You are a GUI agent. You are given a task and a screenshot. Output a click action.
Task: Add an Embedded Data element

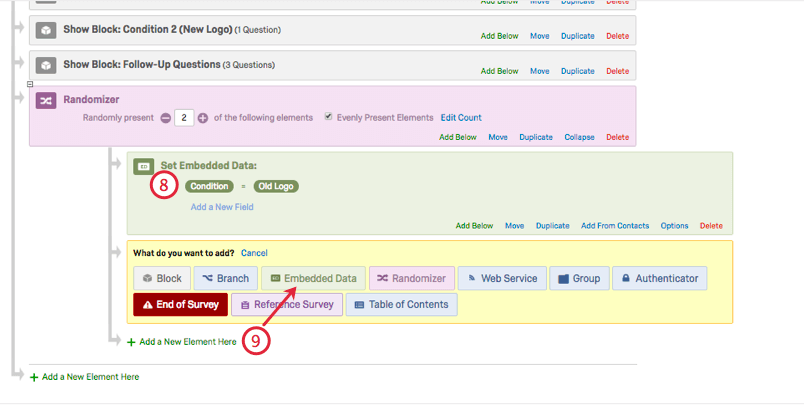pos(313,278)
